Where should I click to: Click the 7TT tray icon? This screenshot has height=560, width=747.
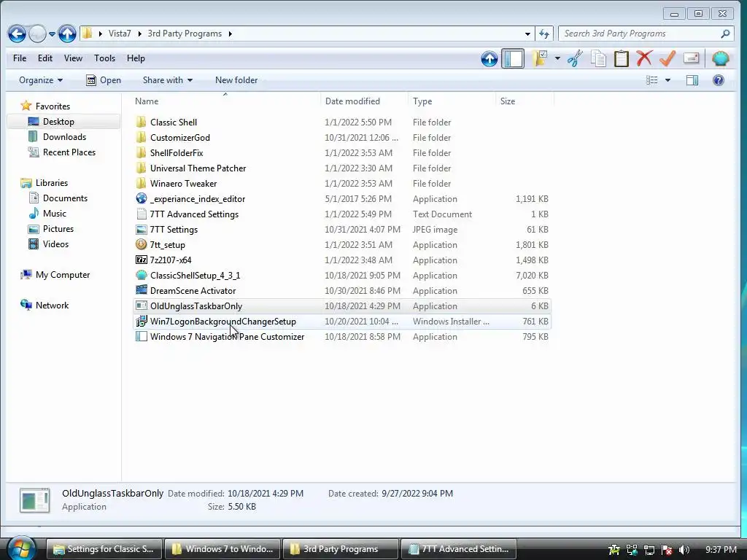coord(614,550)
